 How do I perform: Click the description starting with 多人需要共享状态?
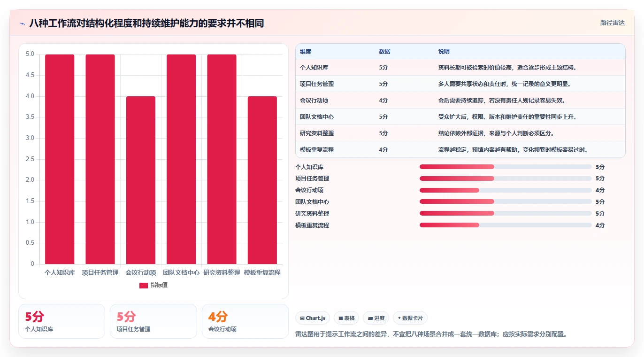[x=504, y=84]
